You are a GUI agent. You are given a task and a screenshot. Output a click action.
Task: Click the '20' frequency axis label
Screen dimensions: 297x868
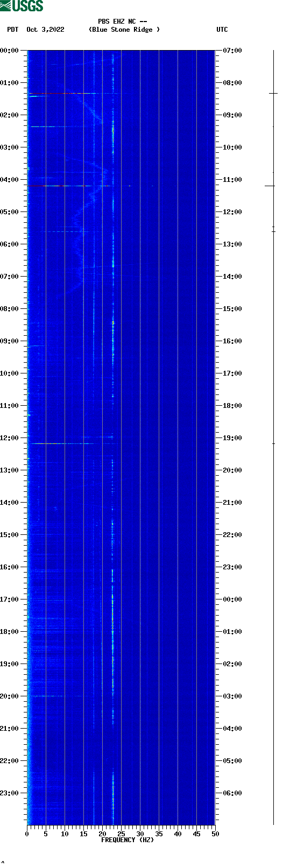[x=102, y=834]
